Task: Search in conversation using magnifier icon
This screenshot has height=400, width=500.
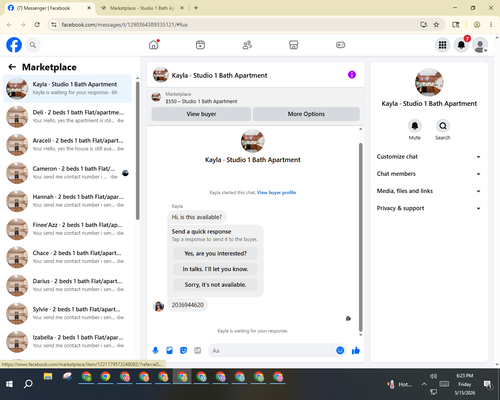Action: click(443, 126)
